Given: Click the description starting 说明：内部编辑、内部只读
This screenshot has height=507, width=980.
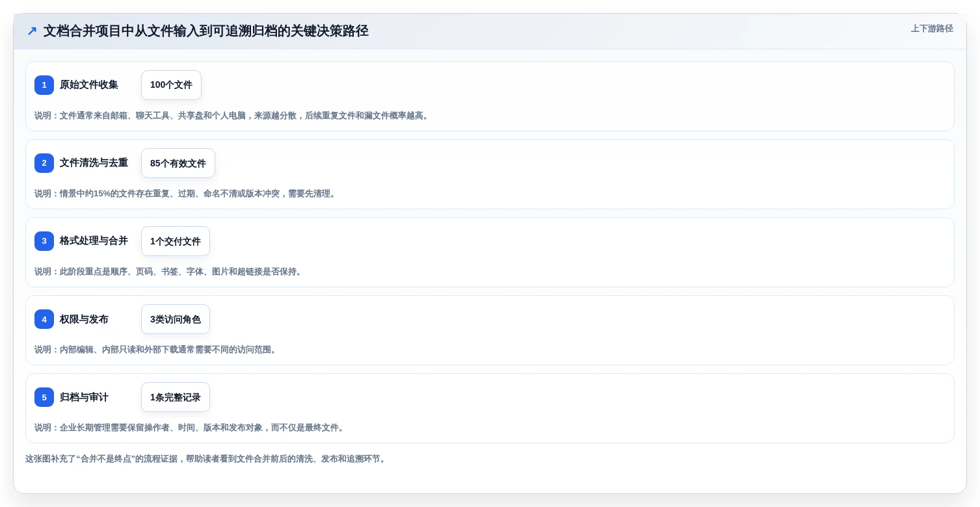Looking at the screenshot, I should [157, 350].
